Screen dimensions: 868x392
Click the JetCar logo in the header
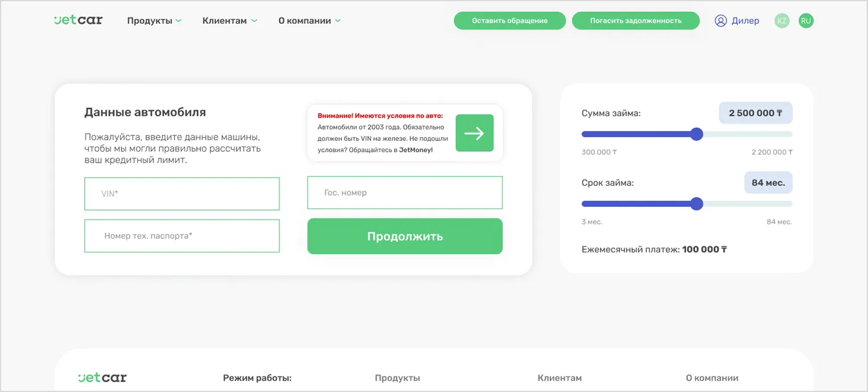click(78, 20)
